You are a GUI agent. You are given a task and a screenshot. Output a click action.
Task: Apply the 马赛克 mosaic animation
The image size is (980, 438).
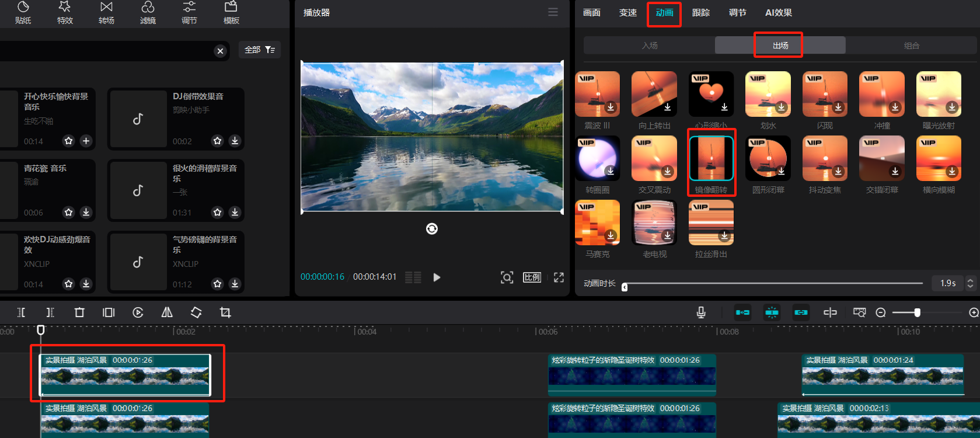[598, 223]
